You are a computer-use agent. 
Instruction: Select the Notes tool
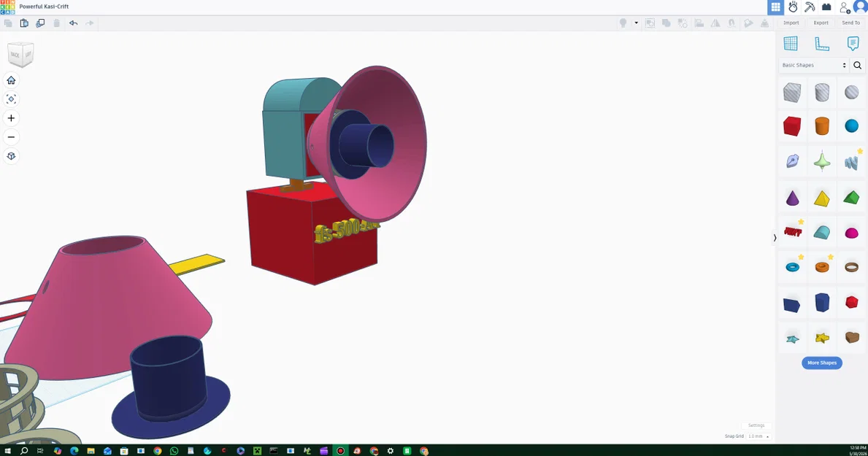tap(853, 44)
